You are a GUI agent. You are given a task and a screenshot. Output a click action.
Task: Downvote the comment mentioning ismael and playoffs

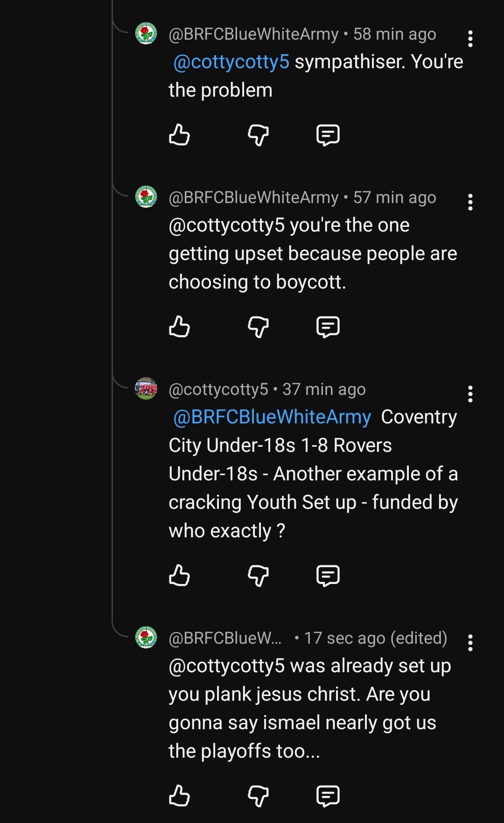click(258, 795)
